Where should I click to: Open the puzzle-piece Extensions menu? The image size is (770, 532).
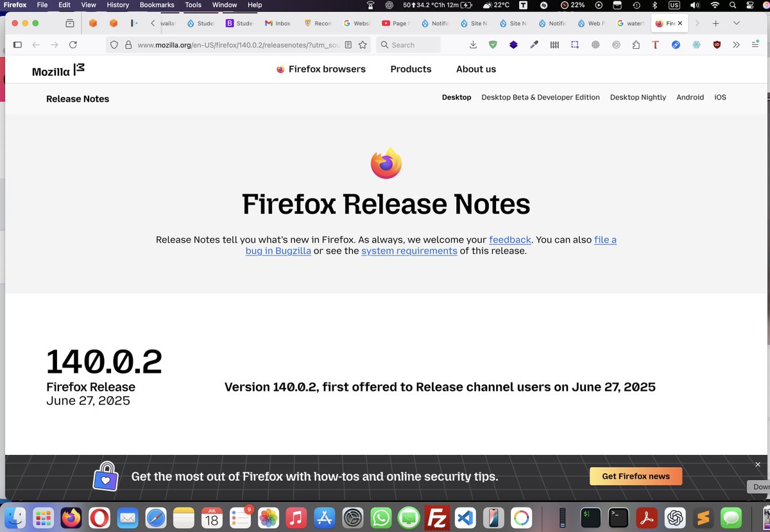[x=636, y=45]
